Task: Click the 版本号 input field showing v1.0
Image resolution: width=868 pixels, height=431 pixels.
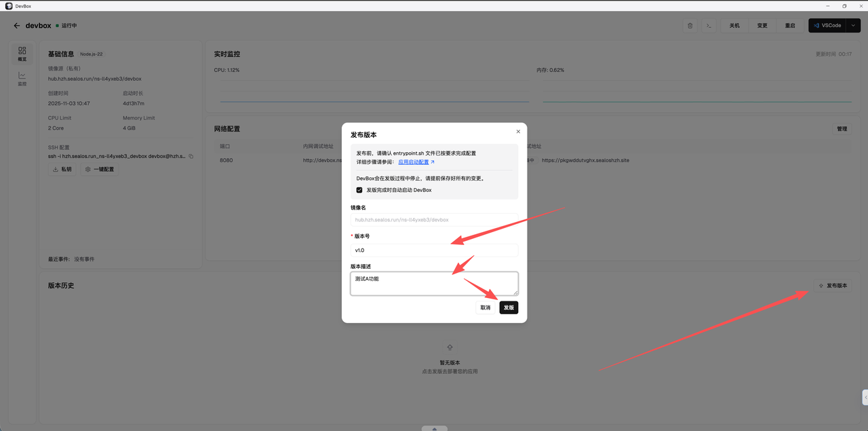Action: [434, 250]
